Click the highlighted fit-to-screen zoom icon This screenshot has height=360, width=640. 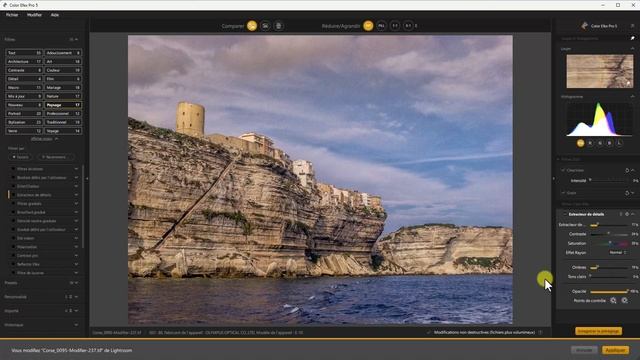coord(368,26)
